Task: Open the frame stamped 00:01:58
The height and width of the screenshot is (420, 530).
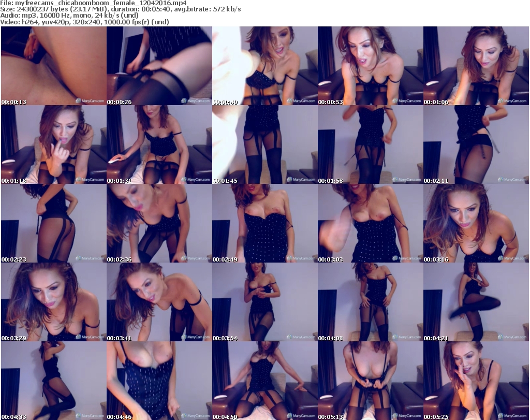Action: [x=370, y=144]
